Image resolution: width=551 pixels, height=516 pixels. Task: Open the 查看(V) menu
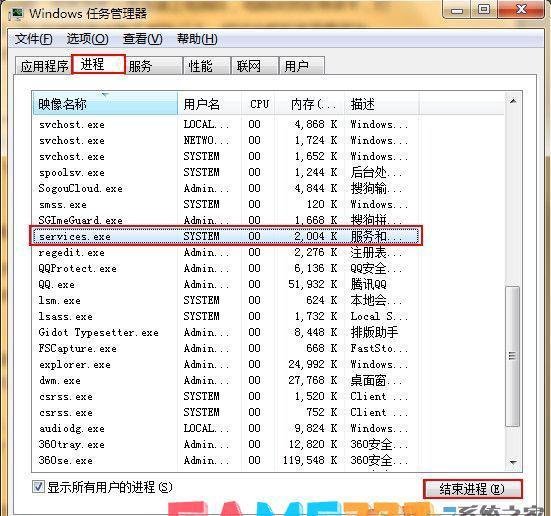[143, 39]
